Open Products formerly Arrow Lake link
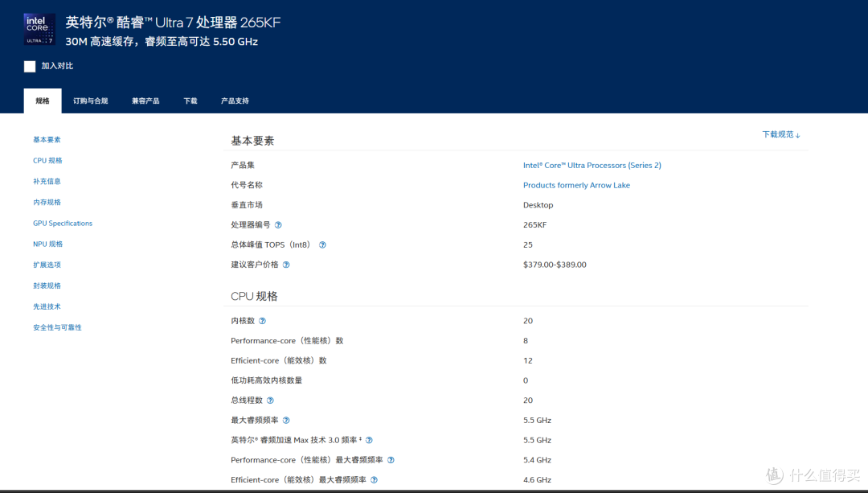868x493 pixels. (576, 185)
